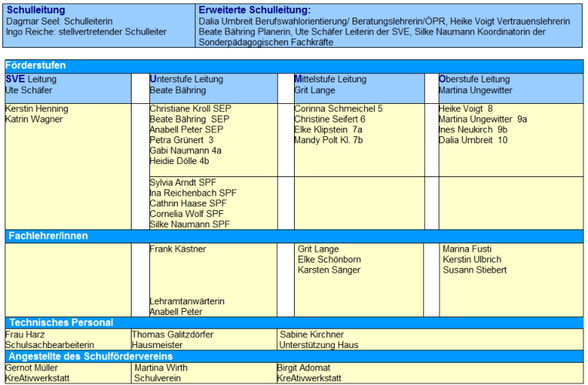
Task: Click the "Technisches Personal" section header
Action: coord(61,323)
